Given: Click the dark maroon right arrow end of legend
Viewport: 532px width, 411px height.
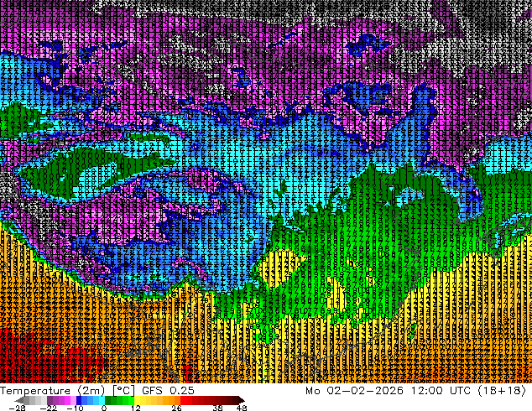Looking at the screenshot, I should 242,400.
